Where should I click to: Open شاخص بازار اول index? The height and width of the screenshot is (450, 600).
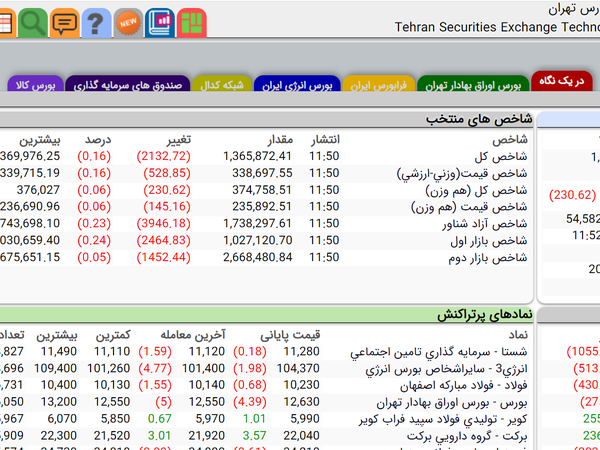pyautogui.click(x=489, y=241)
